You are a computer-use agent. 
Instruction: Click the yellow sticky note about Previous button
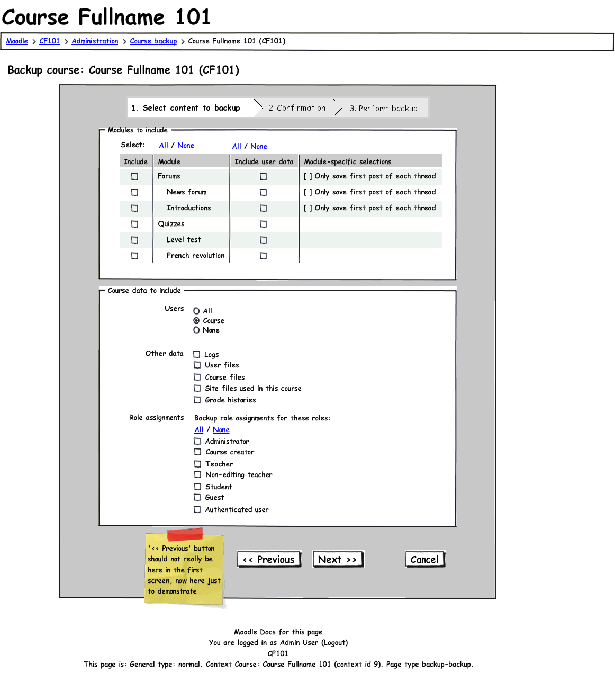(x=184, y=568)
